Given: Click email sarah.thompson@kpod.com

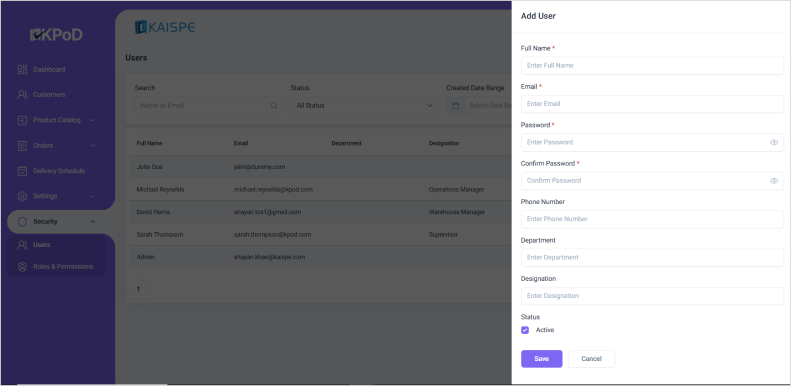Looking at the screenshot, I should (272, 235).
